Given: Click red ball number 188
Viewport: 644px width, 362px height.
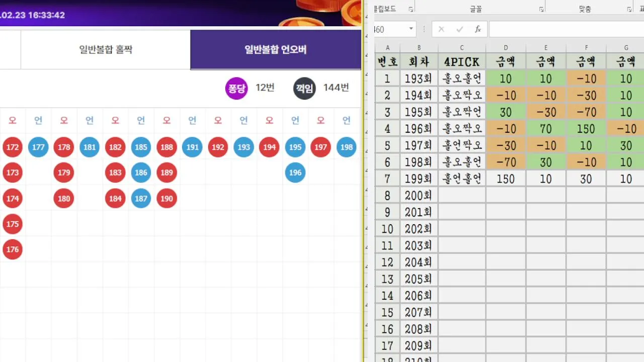Looking at the screenshot, I should coord(167,147).
